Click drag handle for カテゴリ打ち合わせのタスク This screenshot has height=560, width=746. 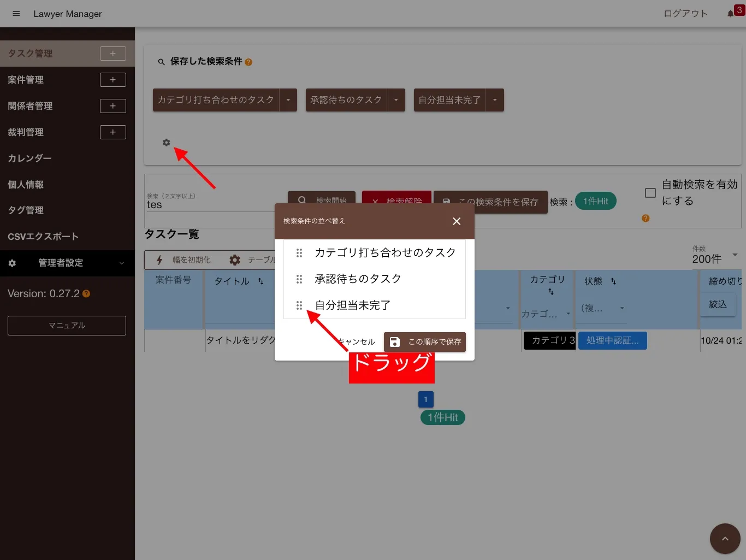click(299, 253)
